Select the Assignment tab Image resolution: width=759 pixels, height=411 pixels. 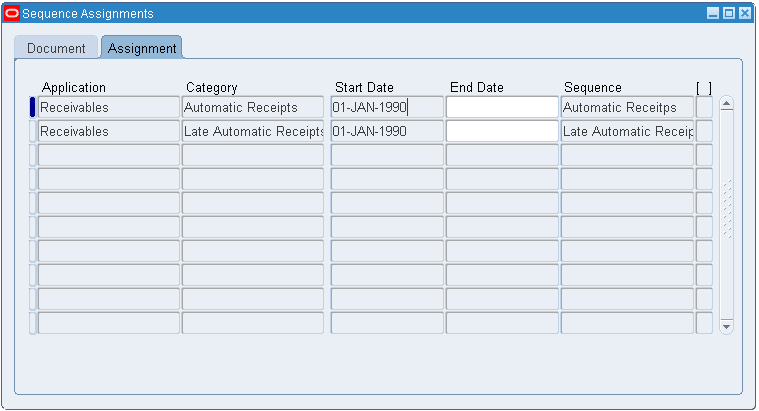point(141,48)
